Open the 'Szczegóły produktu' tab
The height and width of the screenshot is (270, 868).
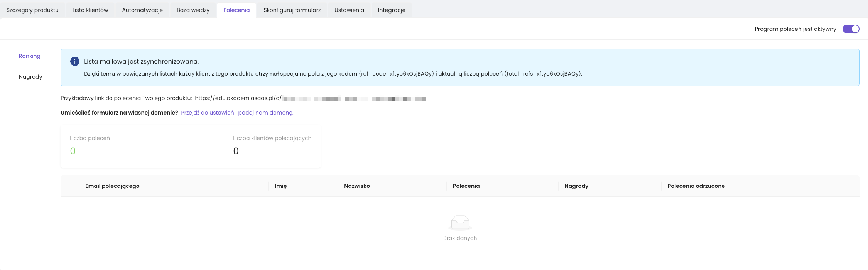(32, 10)
